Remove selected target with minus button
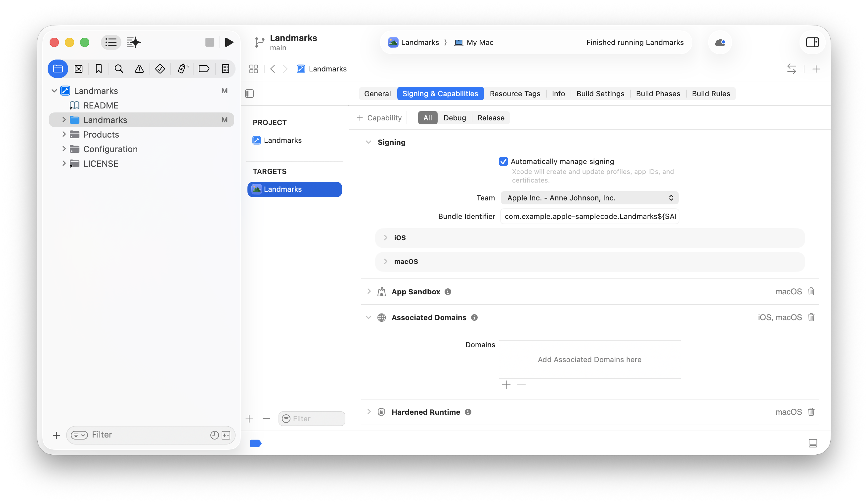Image resolution: width=868 pixels, height=504 pixels. [x=266, y=419]
